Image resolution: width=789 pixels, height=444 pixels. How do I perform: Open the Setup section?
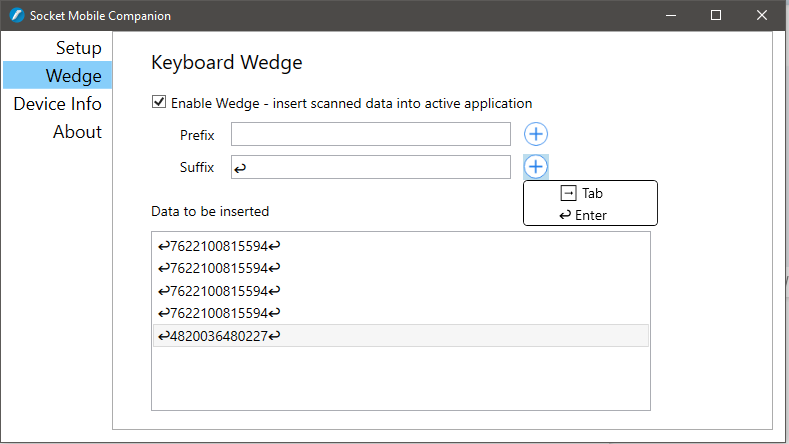pyautogui.click(x=57, y=48)
